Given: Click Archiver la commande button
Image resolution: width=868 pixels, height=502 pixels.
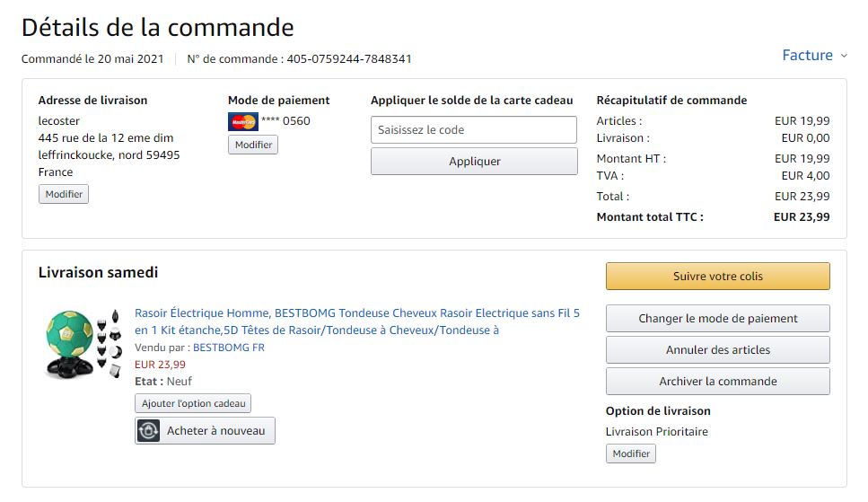Looking at the screenshot, I should click(718, 382).
